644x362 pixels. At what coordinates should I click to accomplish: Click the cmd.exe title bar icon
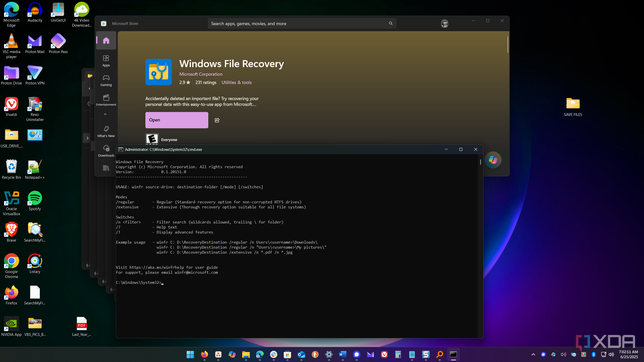(120, 150)
